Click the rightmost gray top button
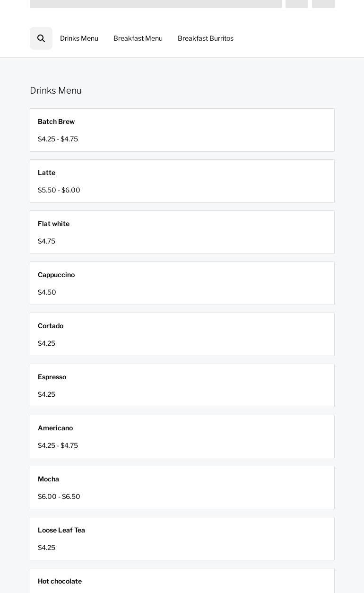The image size is (364, 593). click(x=323, y=3)
